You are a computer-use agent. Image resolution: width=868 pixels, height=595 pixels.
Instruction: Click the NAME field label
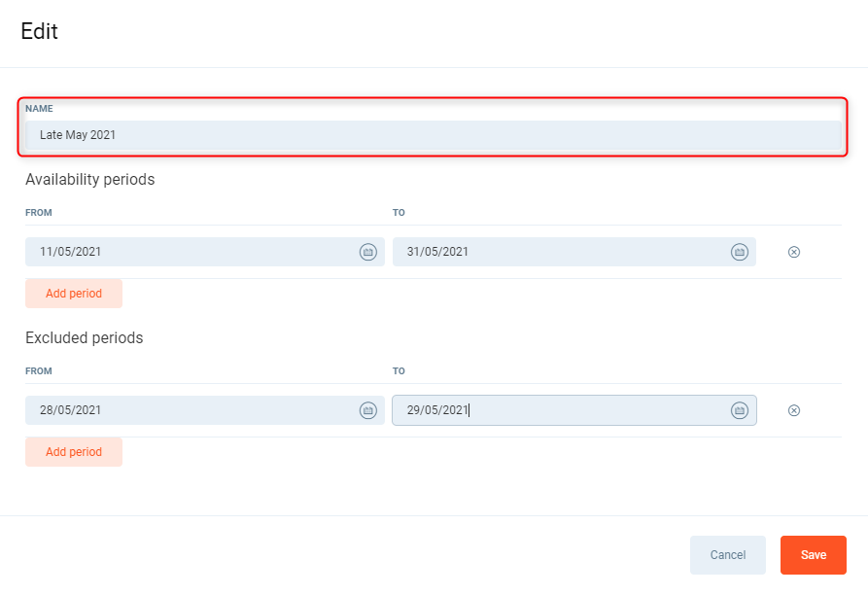[x=39, y=109]
